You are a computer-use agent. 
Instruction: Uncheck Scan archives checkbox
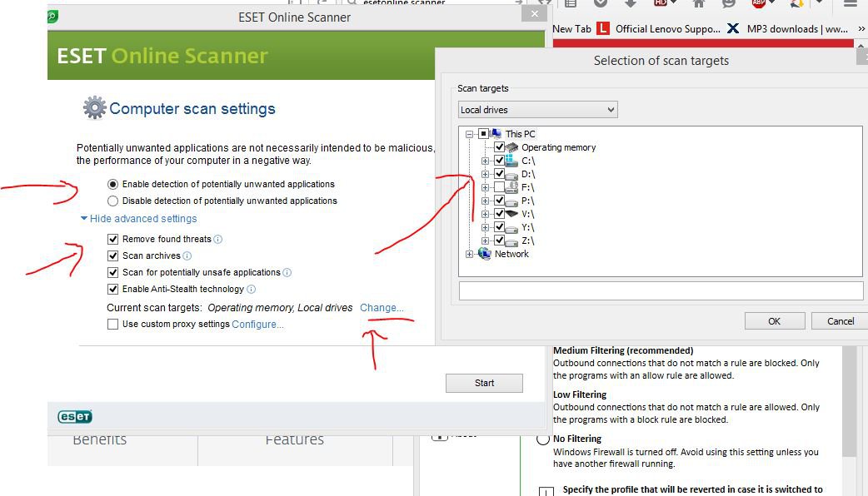113,256
